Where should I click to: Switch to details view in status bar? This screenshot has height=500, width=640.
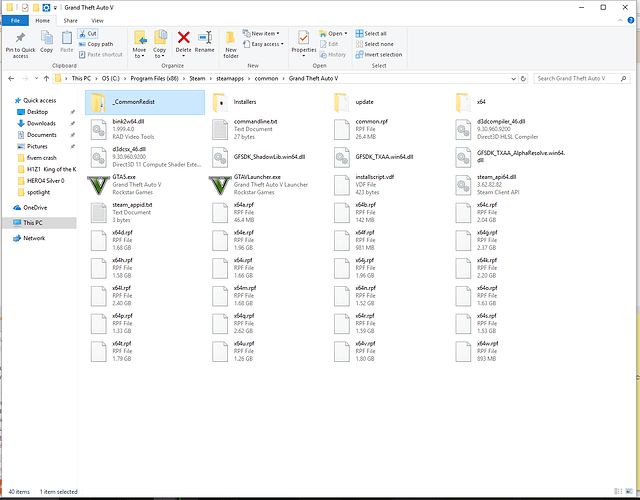(618, 491)
